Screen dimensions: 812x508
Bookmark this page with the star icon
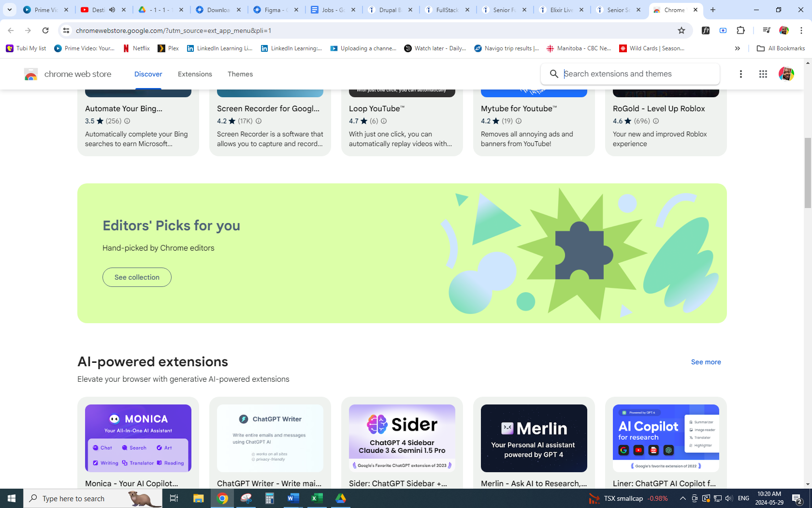[681, 30]
